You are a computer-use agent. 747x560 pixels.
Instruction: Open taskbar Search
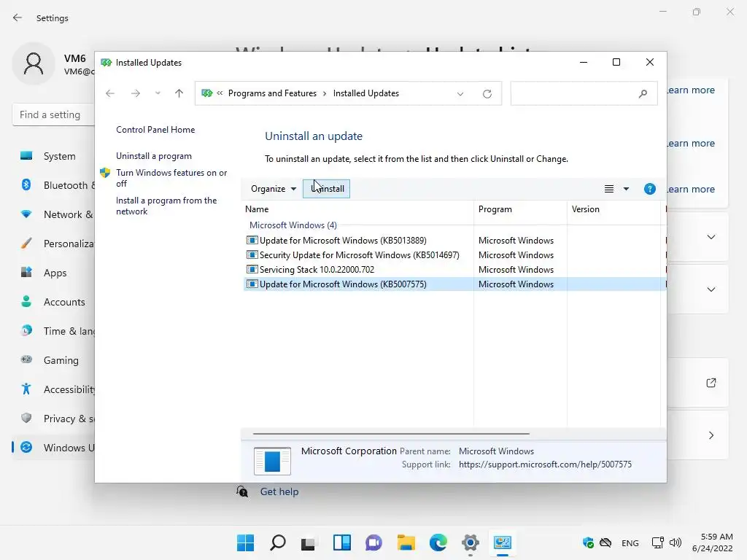278,542
